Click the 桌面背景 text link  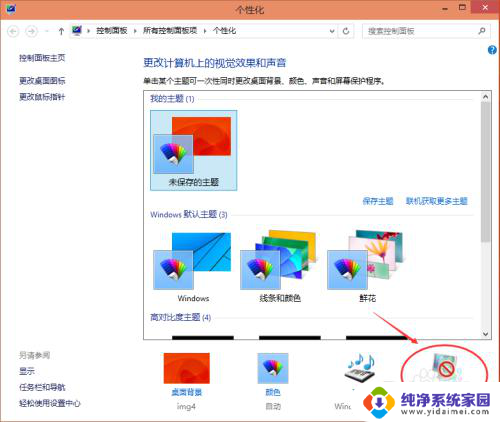(187, 392)
